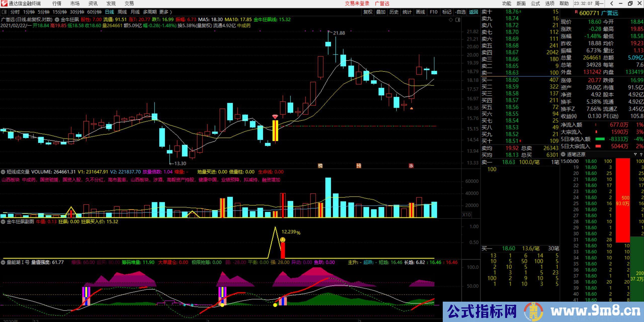Click the 净流入额 677.0万 row
This screenshot has width=644, height=322.
pyautogui.click(x=602, y=125)
